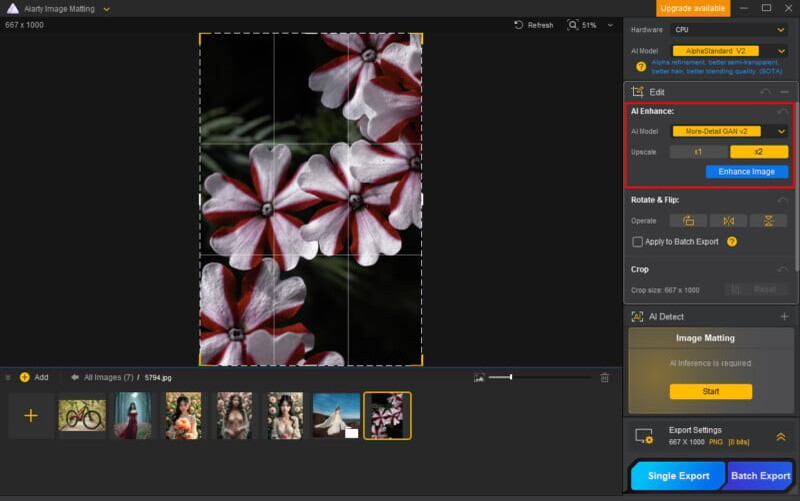The width and height of the screenshot is (800, 501).
Task: Click the rotate image icon
Action: coord(688,221)
